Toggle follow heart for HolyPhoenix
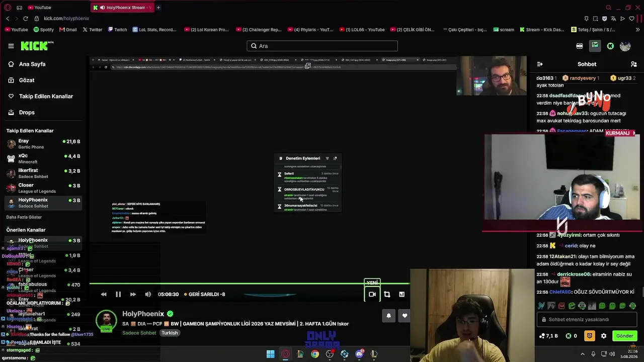The width and height of the screenshot is (644, 362). tap(405, 316)
